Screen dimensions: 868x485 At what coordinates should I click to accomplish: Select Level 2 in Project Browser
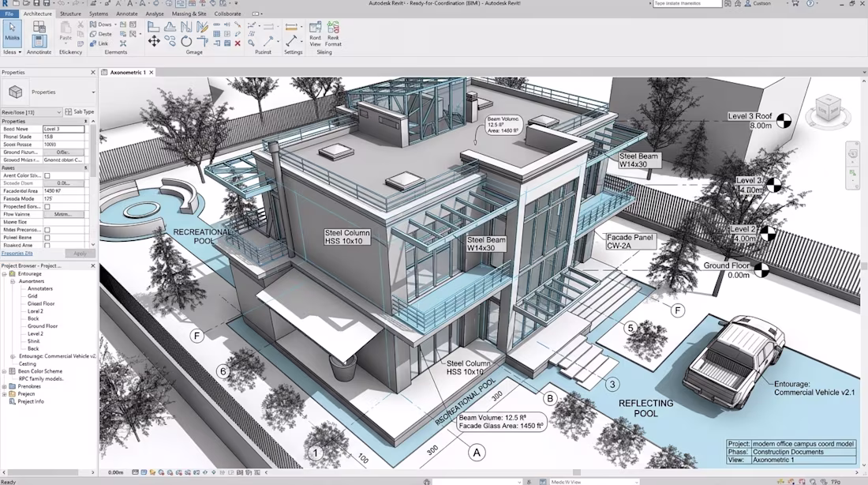coord(36,333)
